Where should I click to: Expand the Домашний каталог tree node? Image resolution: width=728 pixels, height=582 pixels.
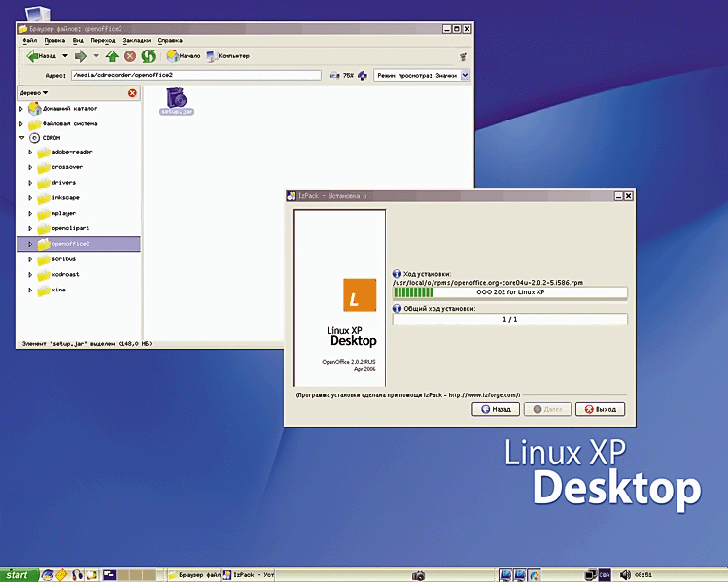tap(20, 109)
